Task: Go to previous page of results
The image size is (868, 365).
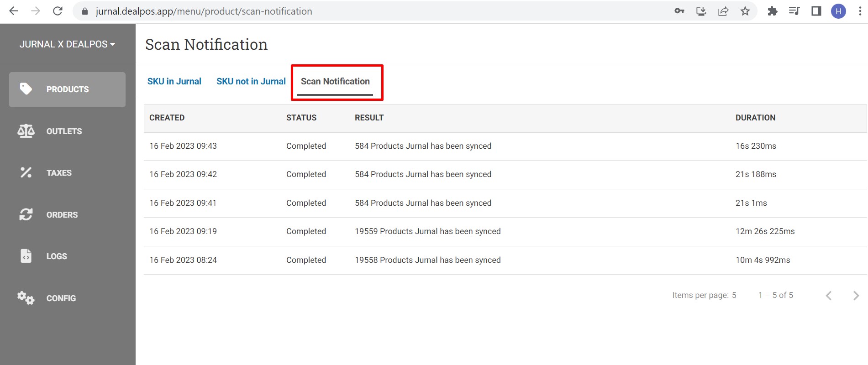Action: click(829, 296)
